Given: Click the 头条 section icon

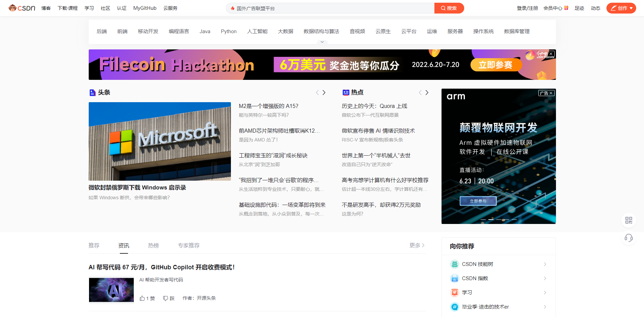Looking at the screenshot, I should [92, 92].
